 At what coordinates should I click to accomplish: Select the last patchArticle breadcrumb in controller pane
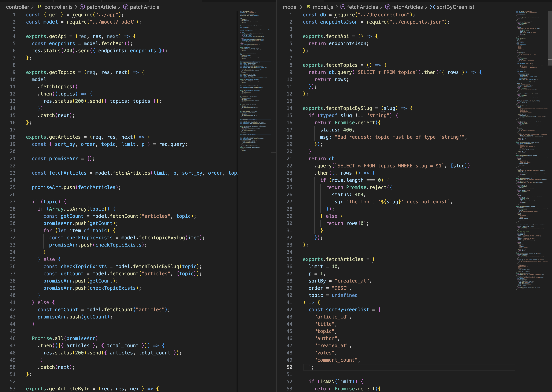pyautogui.click(x=144, y=7)
